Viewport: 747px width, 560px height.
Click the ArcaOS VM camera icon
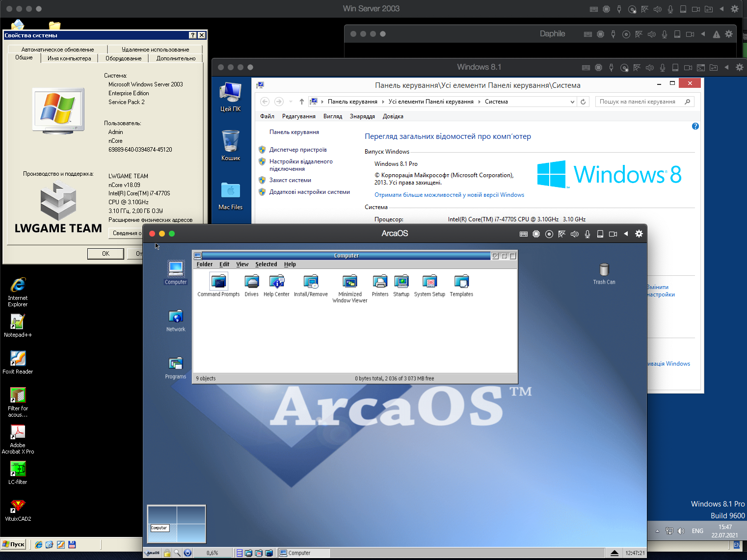coord(613,234)
